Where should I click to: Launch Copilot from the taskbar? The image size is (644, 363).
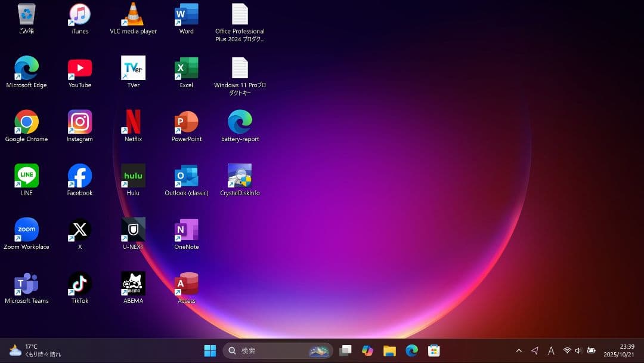[367, 350]
